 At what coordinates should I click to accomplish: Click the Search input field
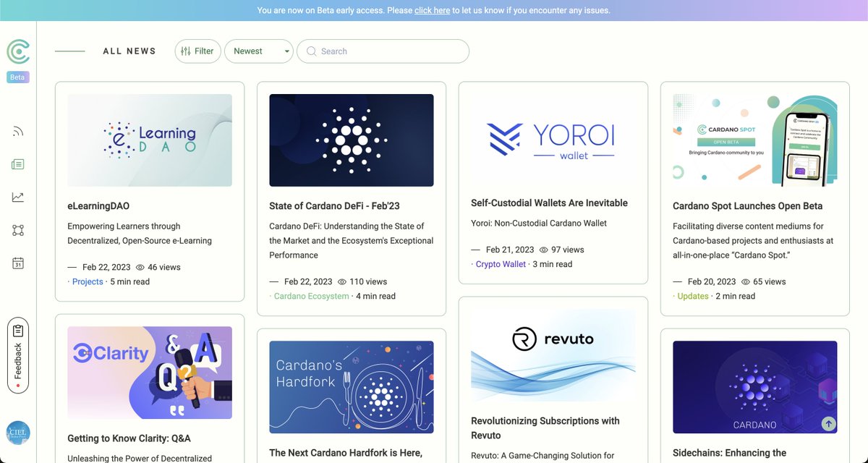point(383,51)
